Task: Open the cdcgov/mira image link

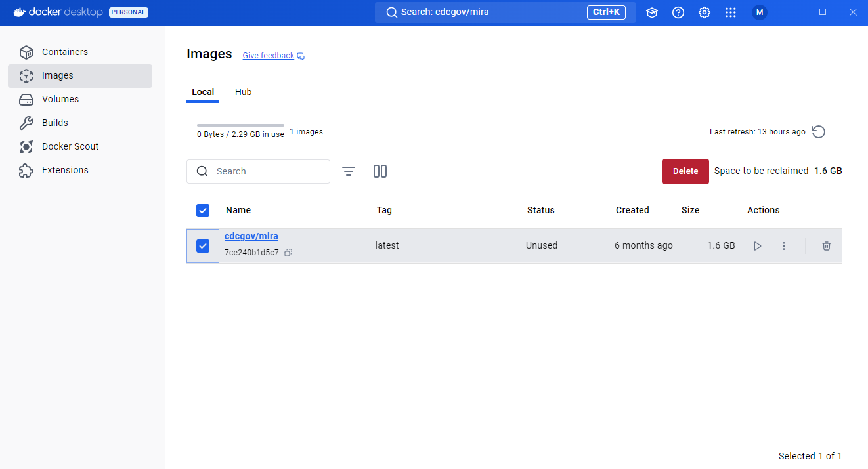Action: pyautogui.click(x=251, y=236)
